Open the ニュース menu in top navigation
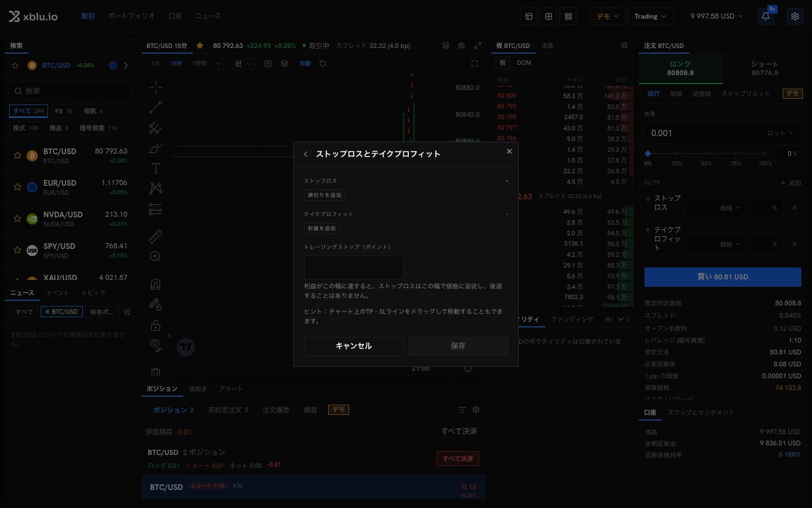The width and height of the screenshot is (812, 508). point(208,16)
